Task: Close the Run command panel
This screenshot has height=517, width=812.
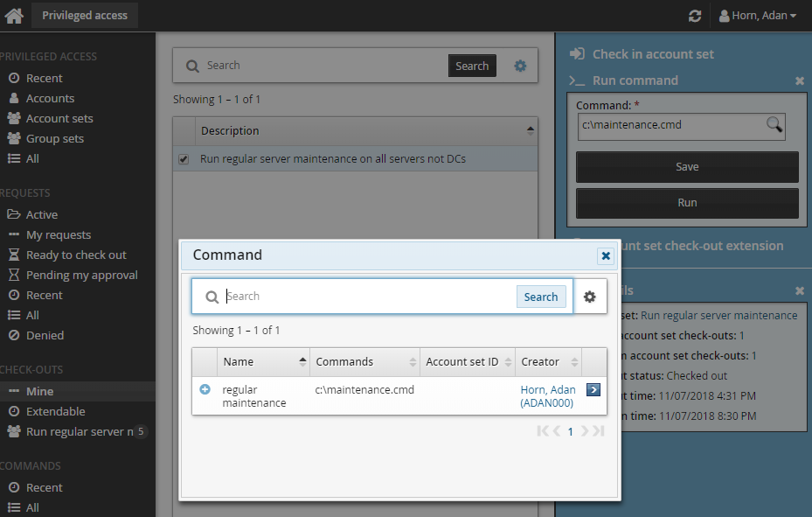Action: point(799,80)
